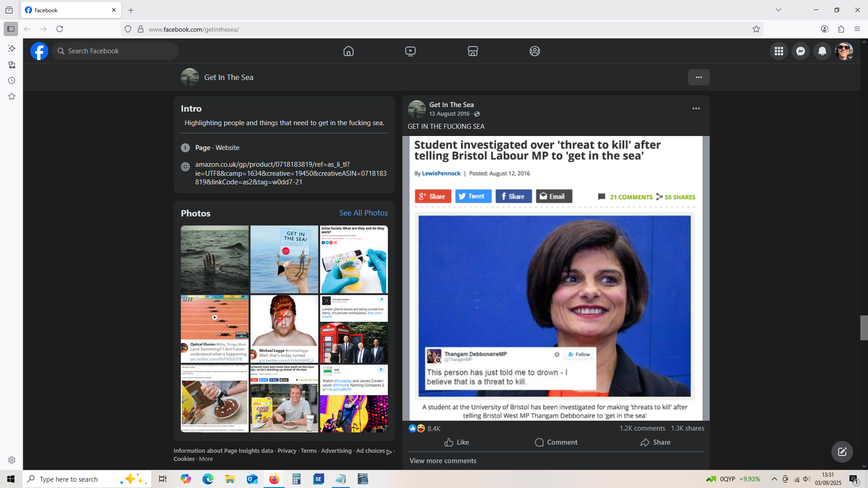Open the browser application menu
Screen dimensions: 868x488
coord(857,29)
